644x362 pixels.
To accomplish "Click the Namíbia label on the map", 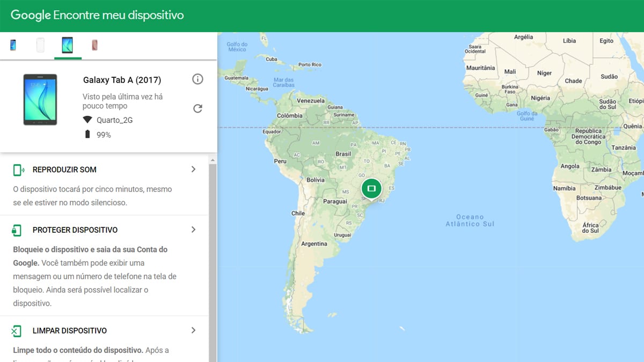I will [x=564, y=188].
